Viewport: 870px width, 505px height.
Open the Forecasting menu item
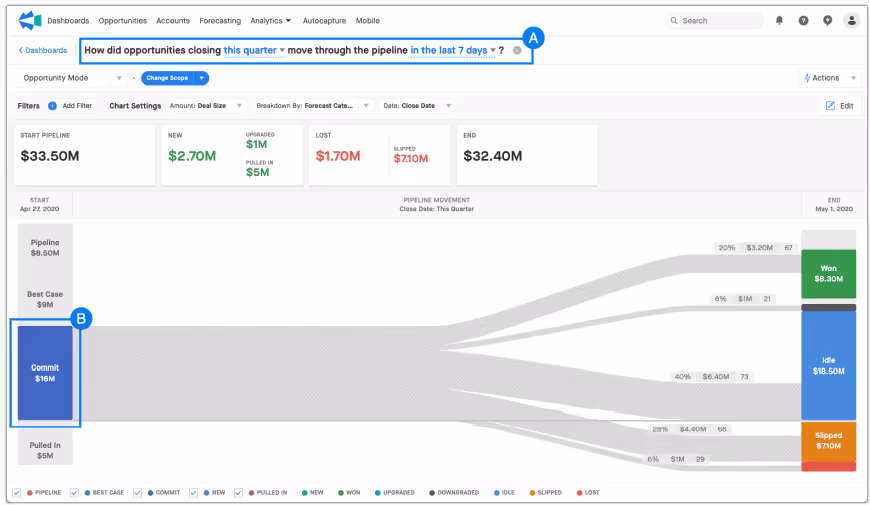pyautogui.click(x=220, y=21)
